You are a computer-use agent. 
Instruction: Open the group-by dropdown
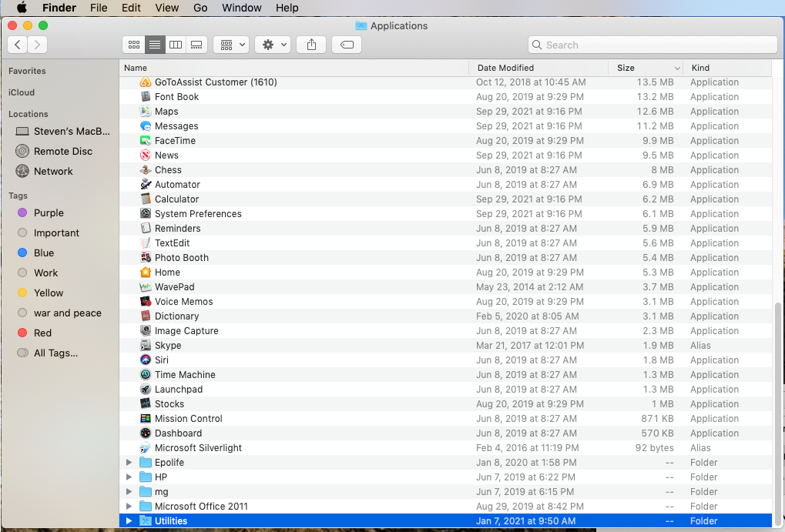coord(231,45)
